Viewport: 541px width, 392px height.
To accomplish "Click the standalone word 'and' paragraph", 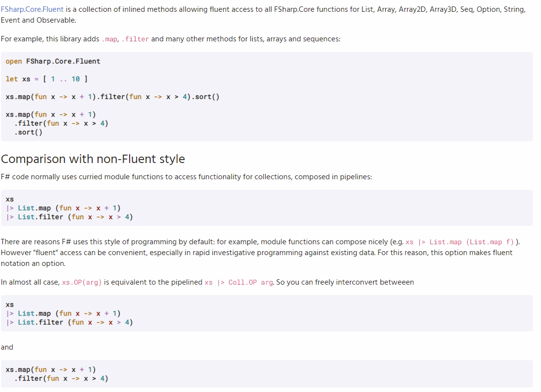I will 7,347.
